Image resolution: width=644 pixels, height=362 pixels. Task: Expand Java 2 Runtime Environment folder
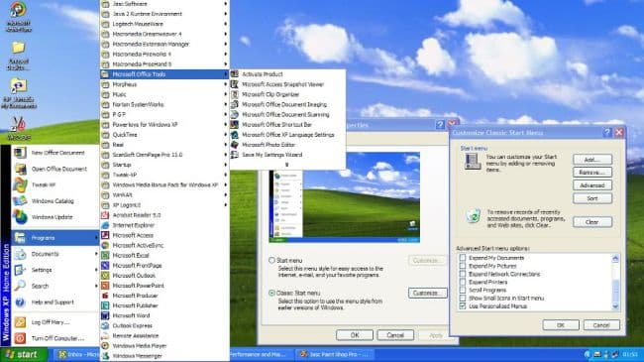(164, 14)
